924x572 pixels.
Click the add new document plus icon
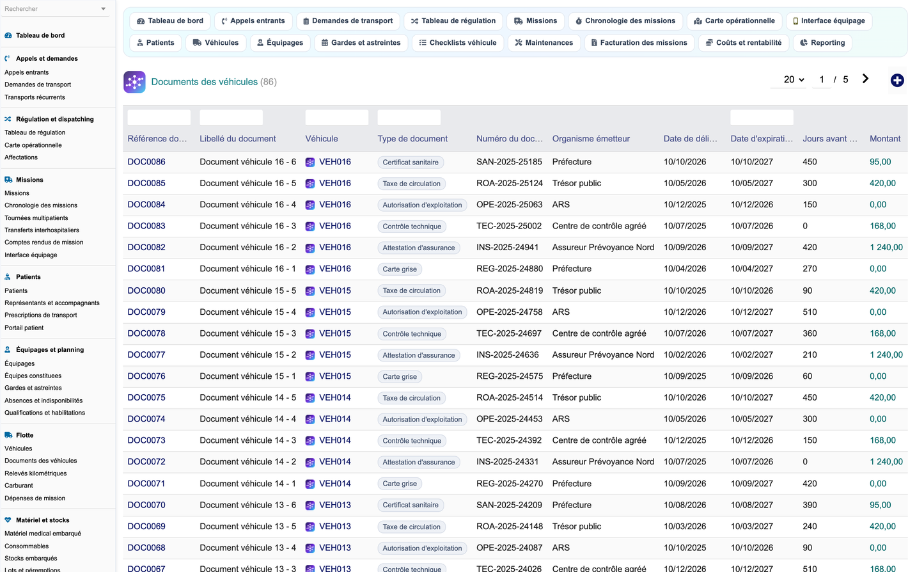click(897, 80)
